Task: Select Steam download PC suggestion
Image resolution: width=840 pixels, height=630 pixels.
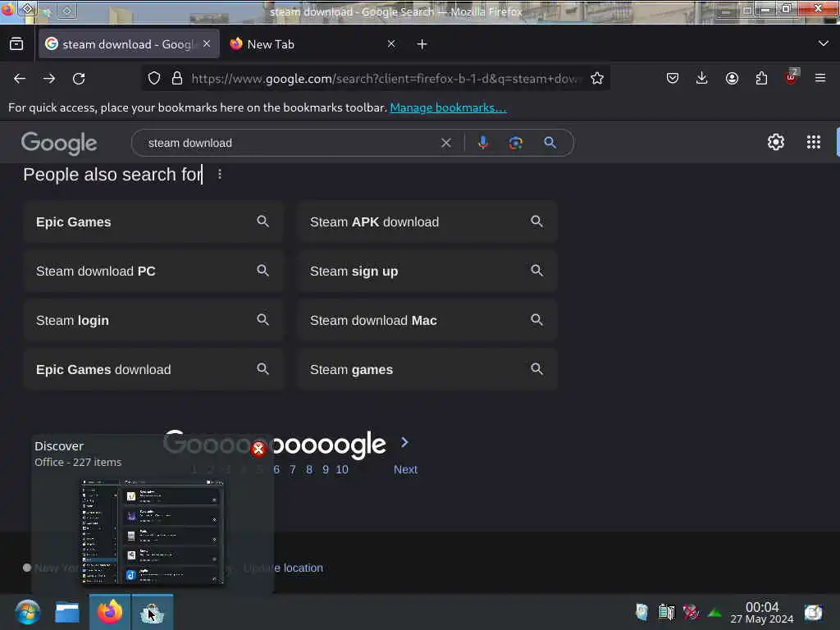Action: (153, 271)
